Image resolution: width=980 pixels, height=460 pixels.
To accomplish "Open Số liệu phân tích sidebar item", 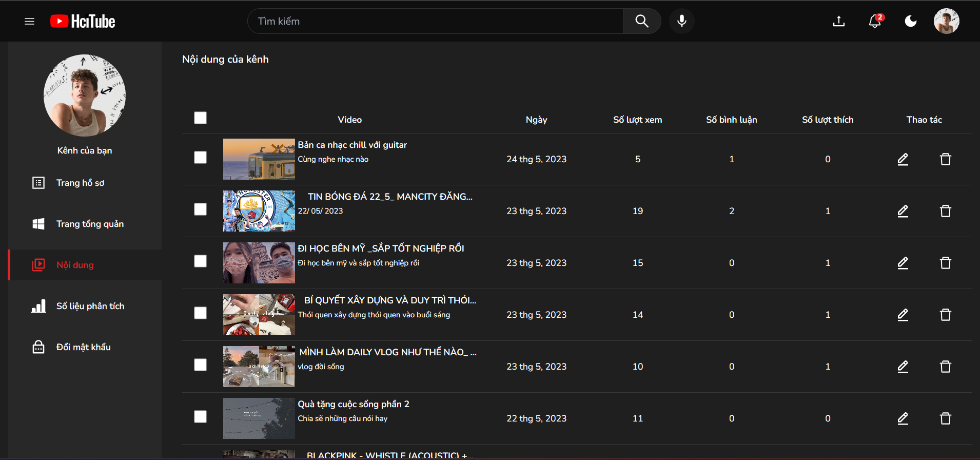I will tap(85, 306).
